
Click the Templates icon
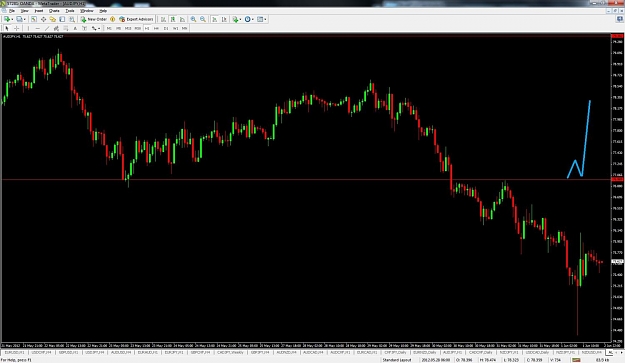pos(260,19)
